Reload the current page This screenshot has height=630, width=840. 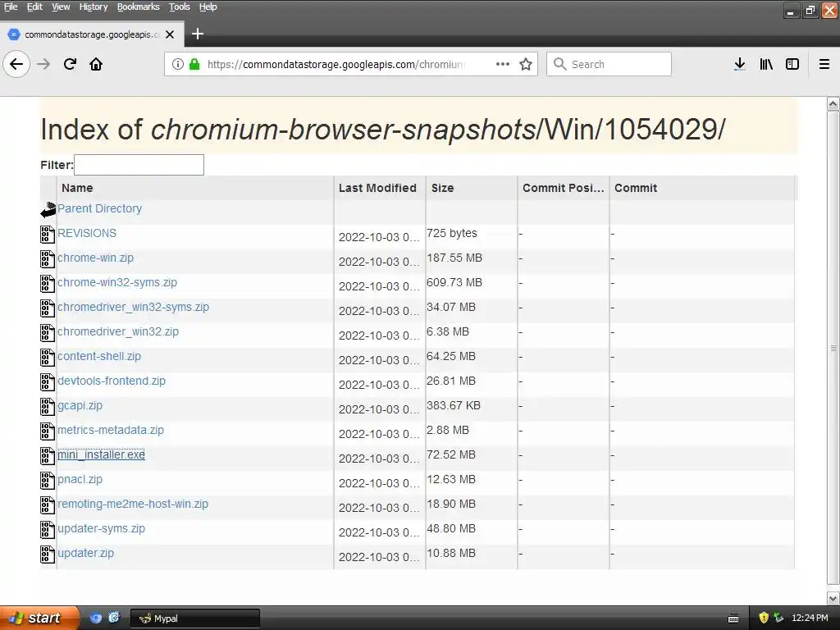[x=70, y=64]
